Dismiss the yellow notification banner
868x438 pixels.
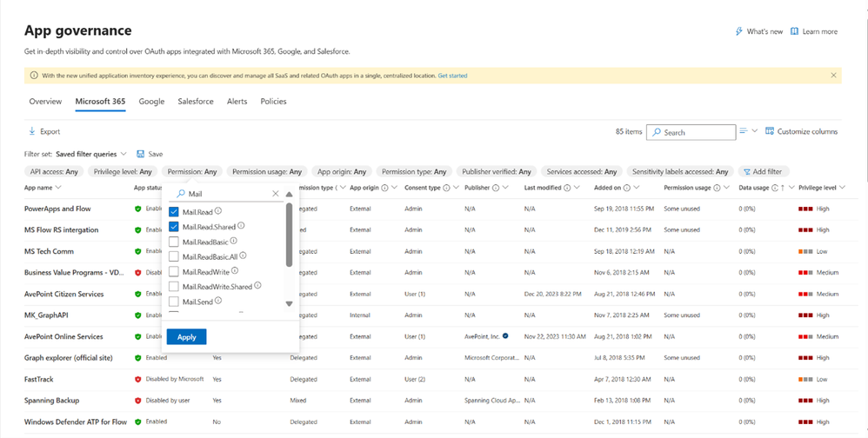coord(834,76)
